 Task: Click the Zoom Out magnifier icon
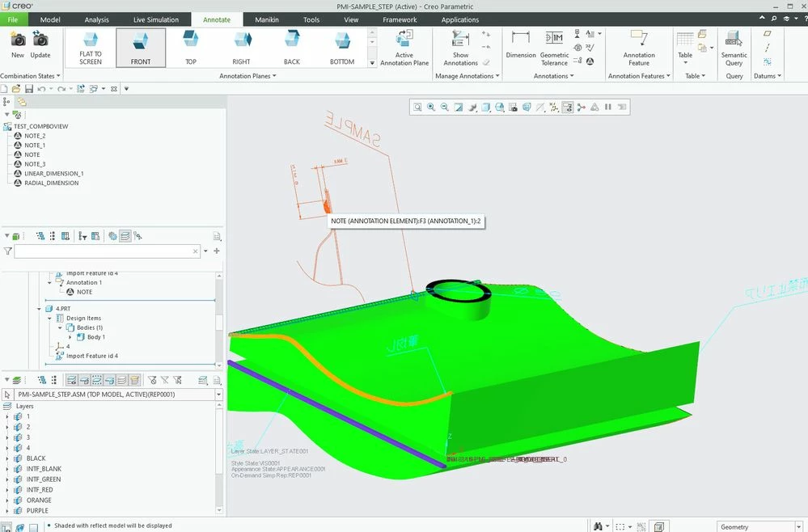[444, 107]
